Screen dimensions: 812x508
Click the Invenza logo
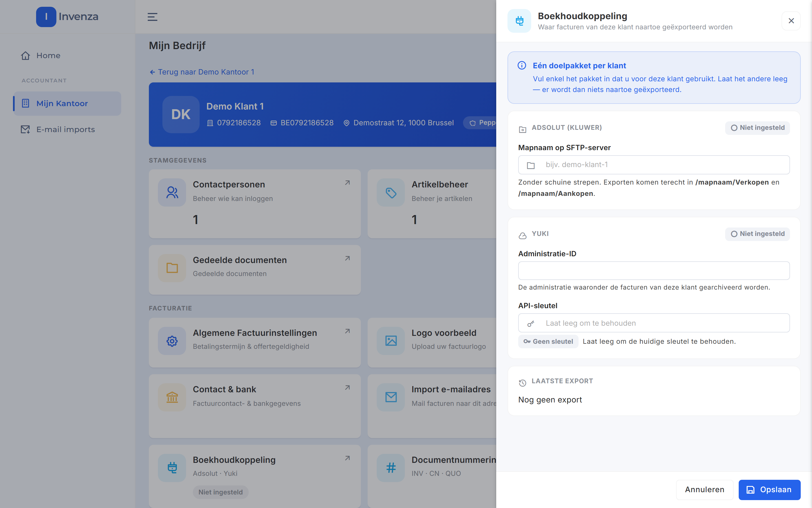(x=67, y=16)
